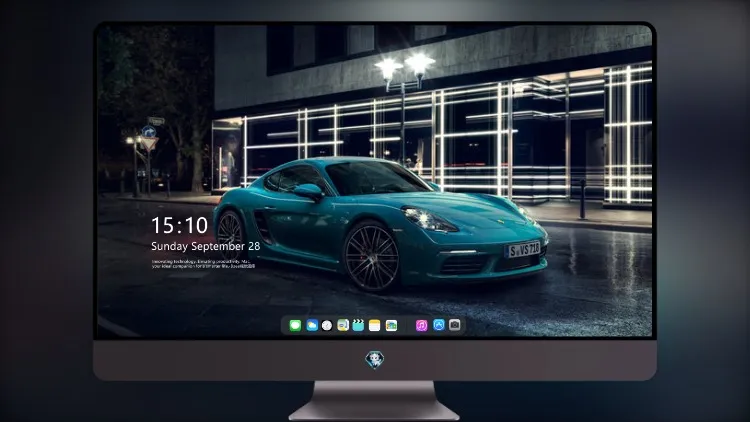Click the small slogan text under date
The height and width of the screenshot is (422, 750).
coord(203,264)
